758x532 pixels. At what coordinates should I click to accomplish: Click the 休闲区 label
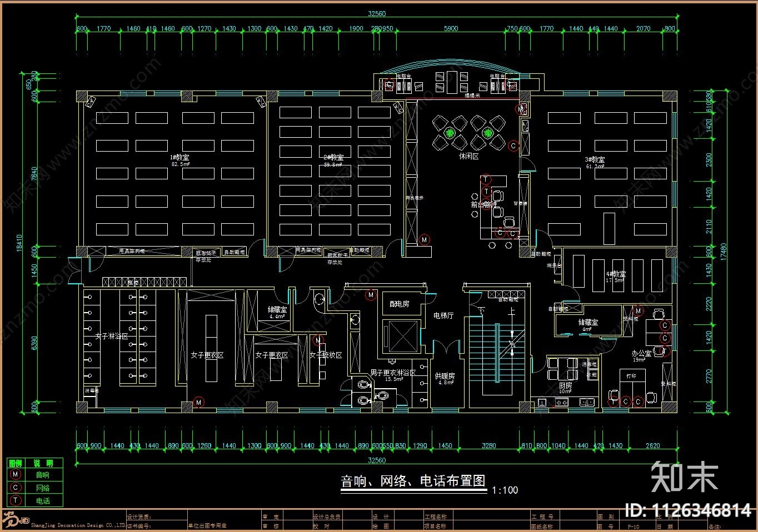468,157
